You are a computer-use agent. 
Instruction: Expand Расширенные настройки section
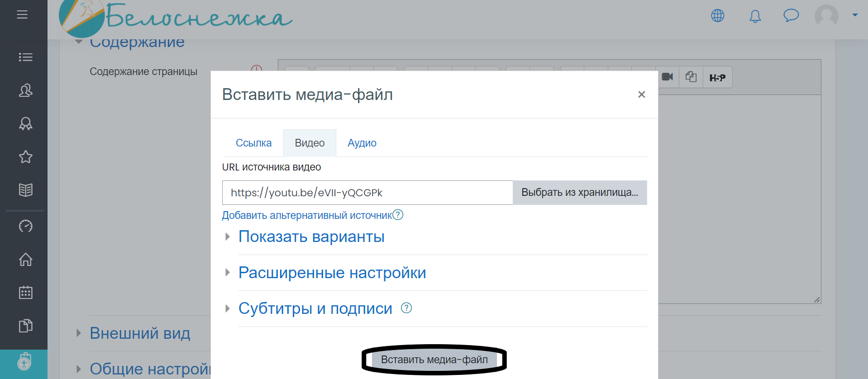point(332,273)
